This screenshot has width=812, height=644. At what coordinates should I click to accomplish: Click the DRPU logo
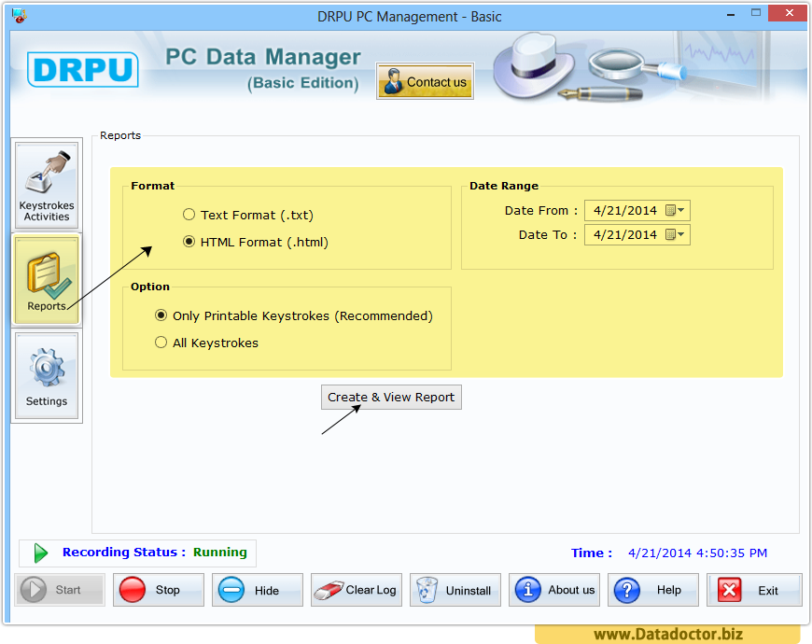(x=83, y=69)
